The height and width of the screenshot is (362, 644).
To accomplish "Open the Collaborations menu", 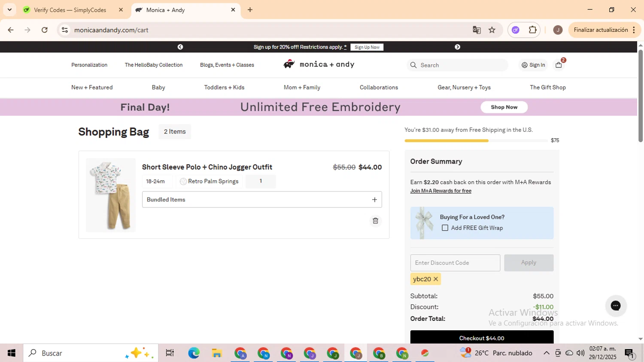I will point(379,88).
